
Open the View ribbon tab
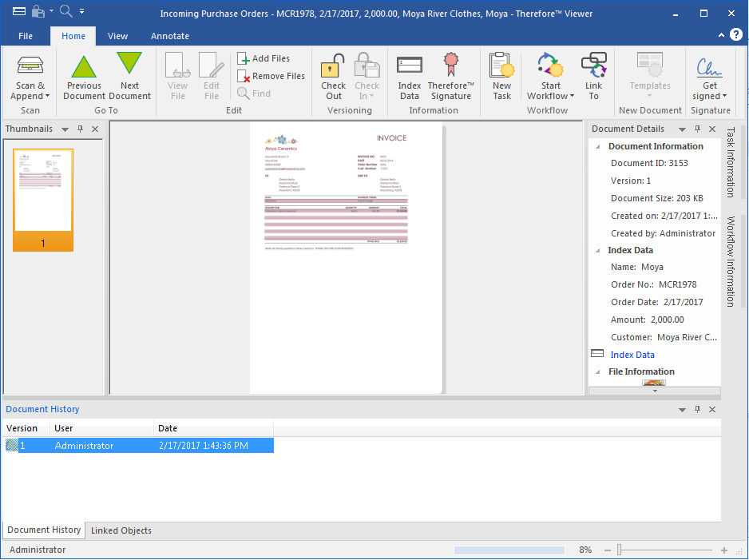[117, 36]
